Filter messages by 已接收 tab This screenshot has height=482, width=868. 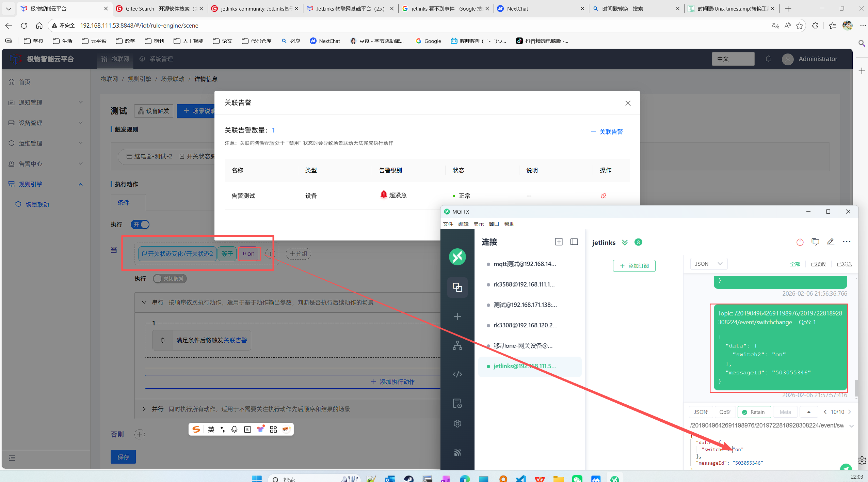click(x=818, y=264)
